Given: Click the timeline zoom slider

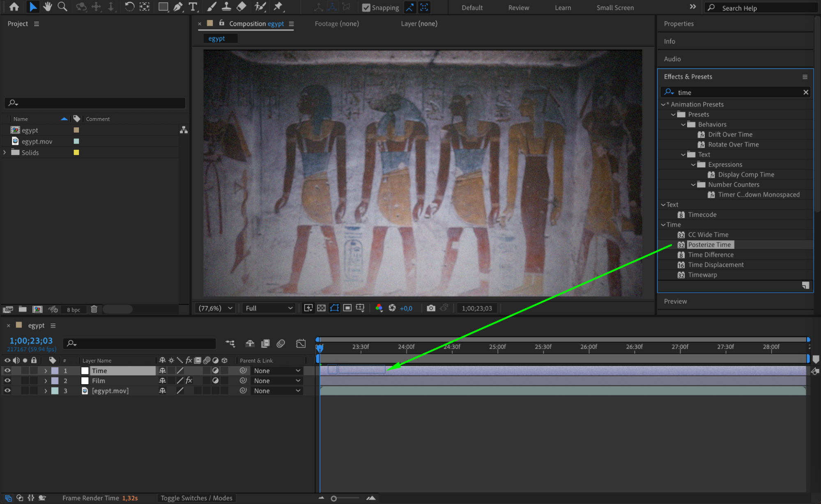Looking at the screenshot, I should [334, 498].
